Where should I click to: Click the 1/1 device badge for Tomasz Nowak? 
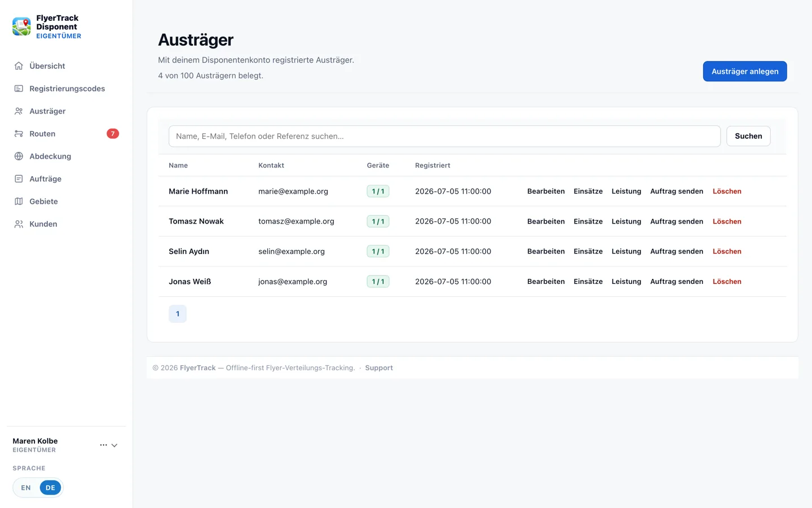378,221
